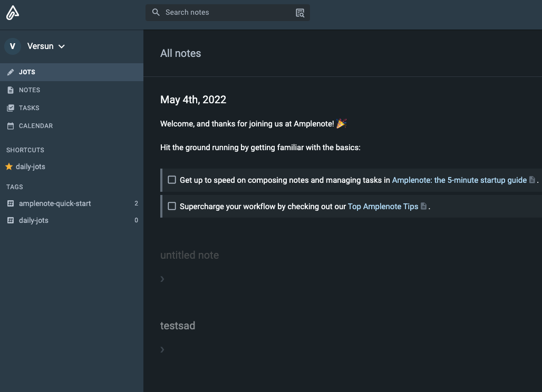This screenshot has width=542, height=392.
Task: Click the Amplenote logo icon
Action: 12,13
